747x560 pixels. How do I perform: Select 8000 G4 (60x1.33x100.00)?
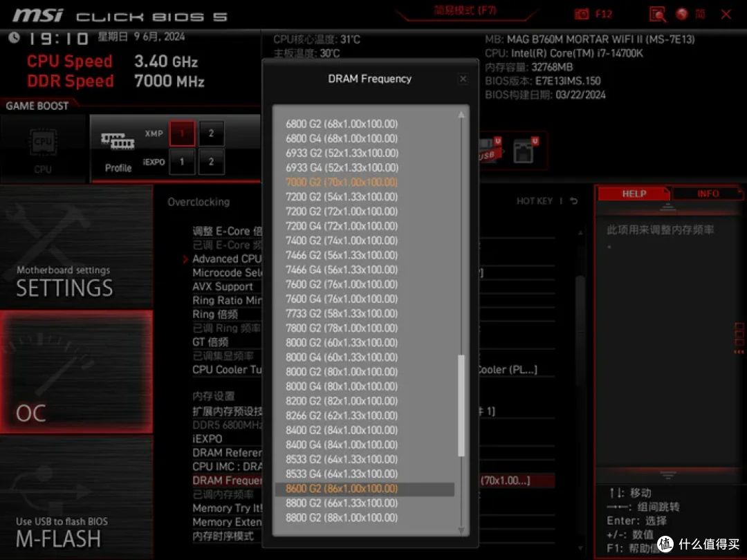point(341,357)
